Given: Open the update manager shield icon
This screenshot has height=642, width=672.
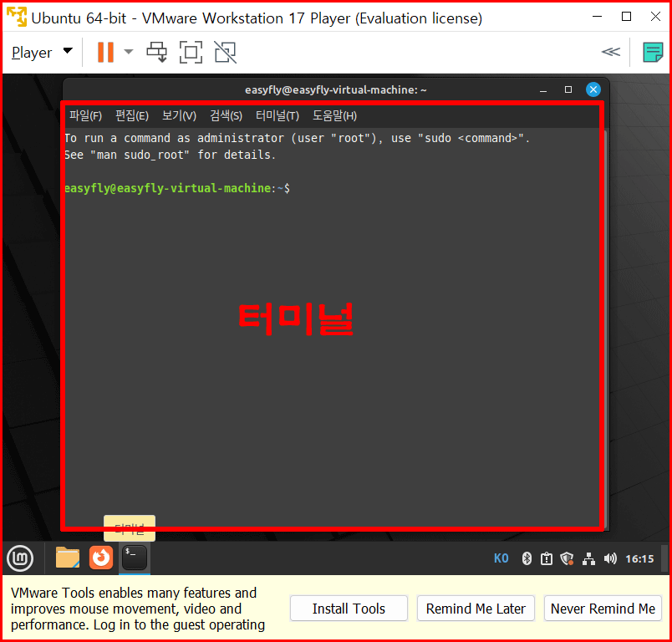Looking at the screenshot, I should [567, 558].
